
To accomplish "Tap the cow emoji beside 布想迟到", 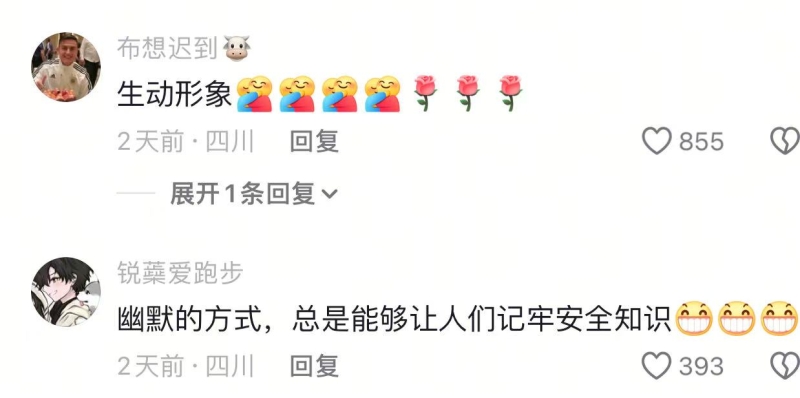I will tap(237, 49).
